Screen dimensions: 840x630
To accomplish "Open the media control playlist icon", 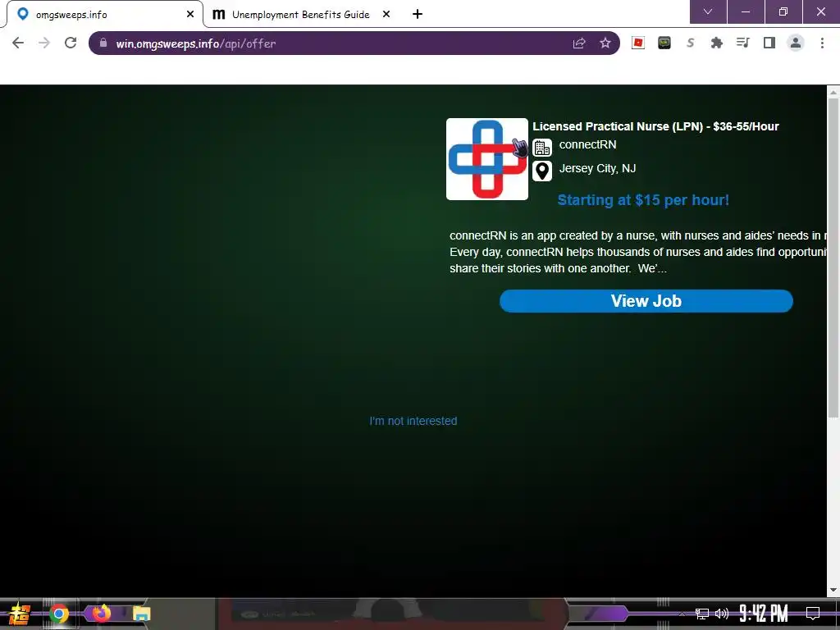I will click(x=743, y=43).
